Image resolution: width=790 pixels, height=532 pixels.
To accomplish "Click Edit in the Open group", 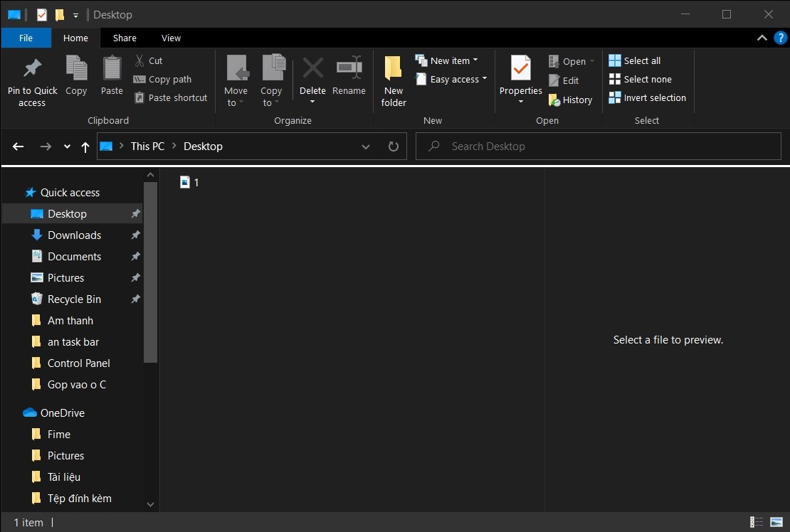I will (x=563, y=80).
